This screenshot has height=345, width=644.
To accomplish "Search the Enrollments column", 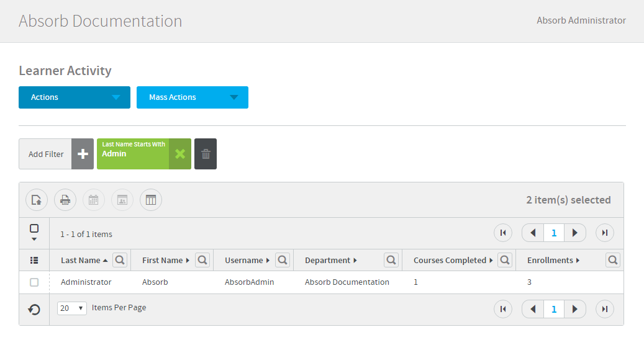I will click(613, 260).
